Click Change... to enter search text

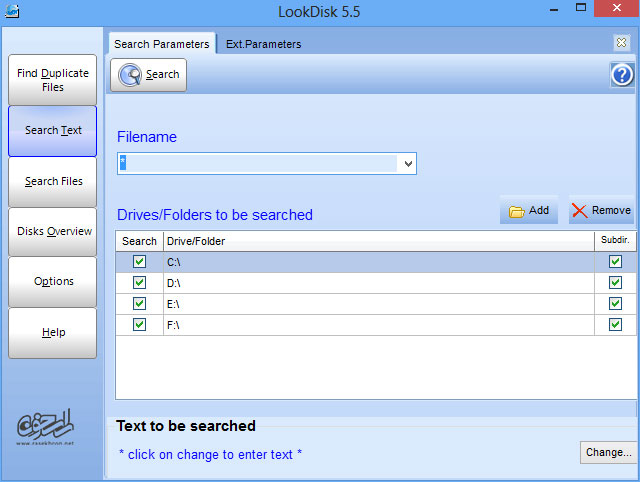pyautogui.click(x=609, y=452)
